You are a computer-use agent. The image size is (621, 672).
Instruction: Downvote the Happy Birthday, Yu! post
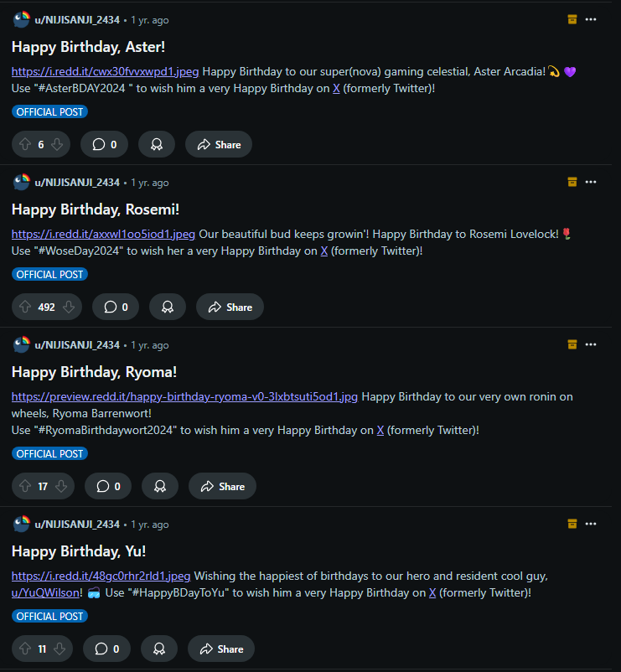pyautogui.click(x=57, y=649)
